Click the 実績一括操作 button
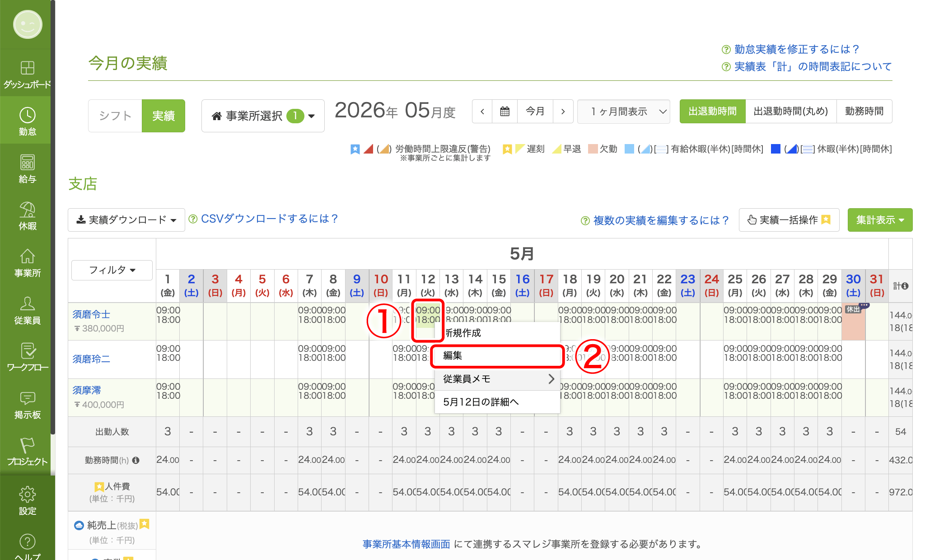925x560 pixels. pyautogui.click(x=789, y=220)
